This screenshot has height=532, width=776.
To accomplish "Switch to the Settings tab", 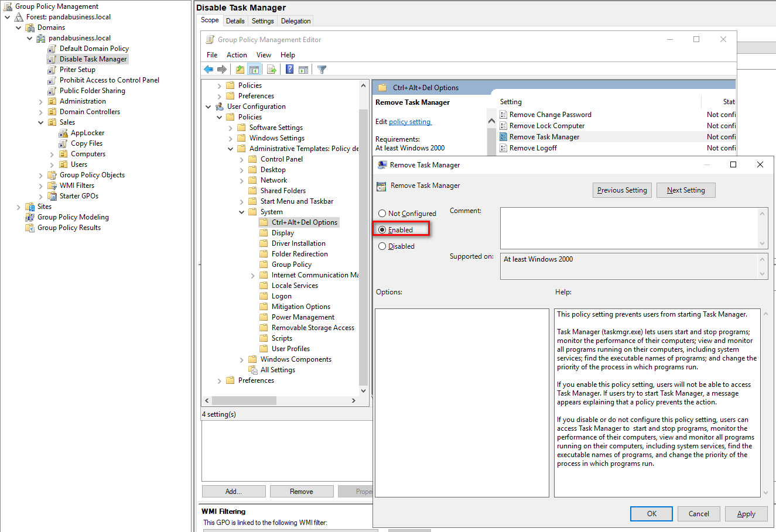I will coord(262,21).
